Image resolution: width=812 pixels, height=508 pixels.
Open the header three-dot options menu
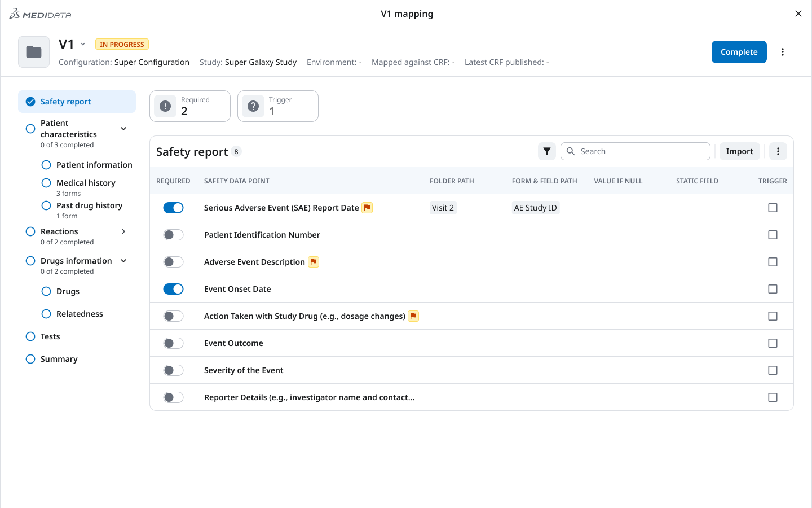[x=783, y=52]
